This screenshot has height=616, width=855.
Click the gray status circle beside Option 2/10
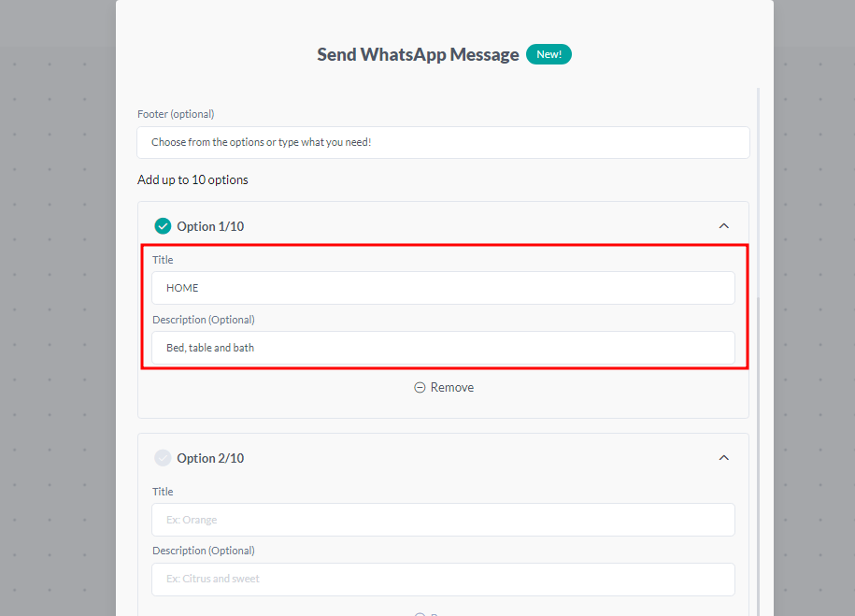[163, 458]
